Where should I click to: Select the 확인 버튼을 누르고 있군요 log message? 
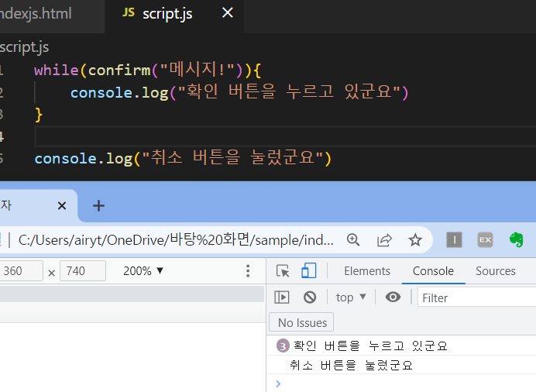click(370, 346)
